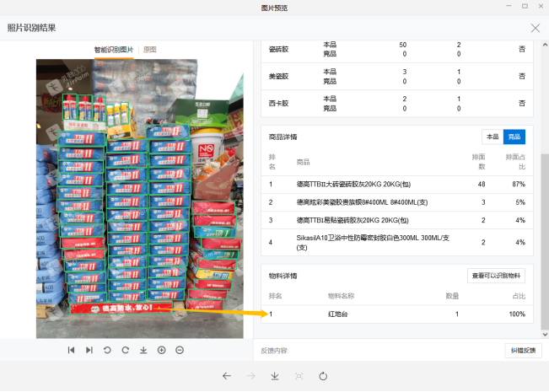Click scrollbar down arrow in results panel

[x=545, y=335]
